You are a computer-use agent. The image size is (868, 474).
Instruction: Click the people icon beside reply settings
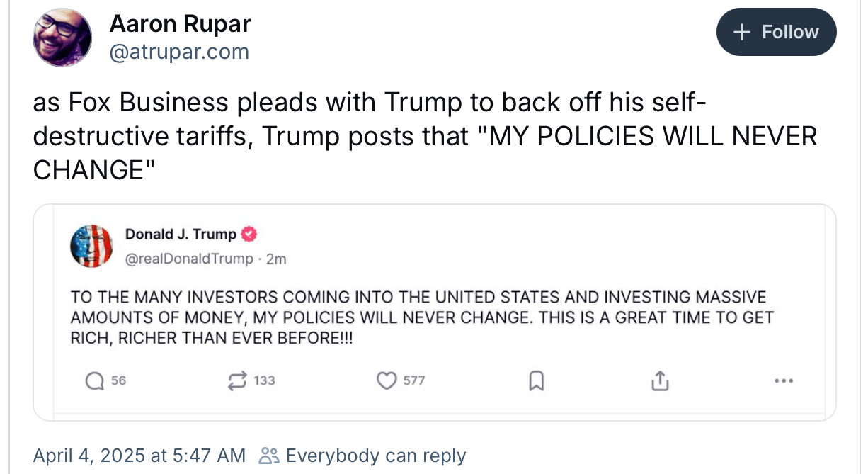[269, 455]
